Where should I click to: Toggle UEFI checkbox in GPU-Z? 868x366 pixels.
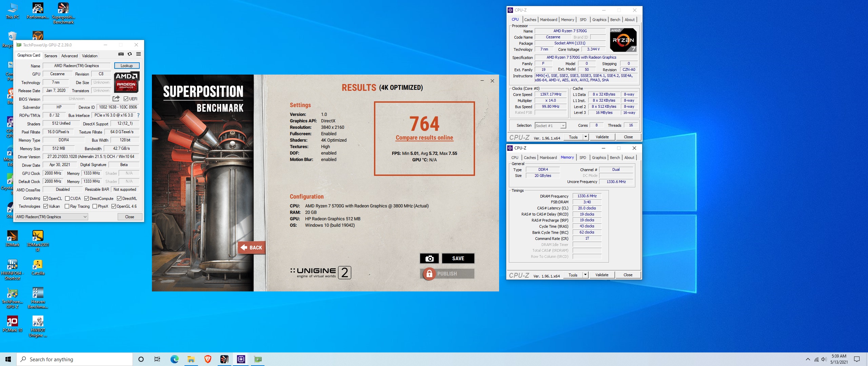(126, 99)
